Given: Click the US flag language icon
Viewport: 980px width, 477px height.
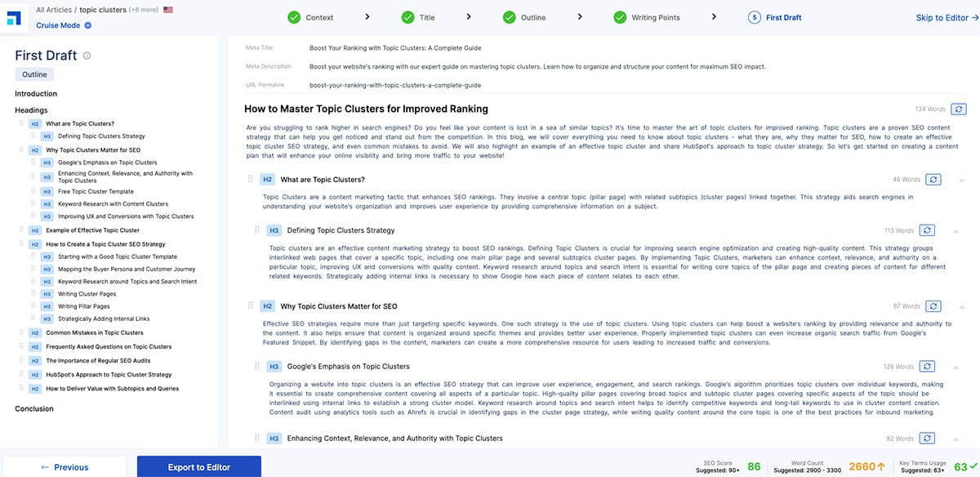Looking at the screenshot, I should tap(168, 10).
